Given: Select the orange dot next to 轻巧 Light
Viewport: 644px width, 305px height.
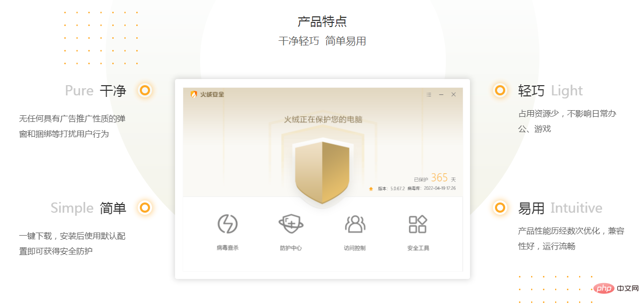Looking at the screenshot, I should 500,91.
